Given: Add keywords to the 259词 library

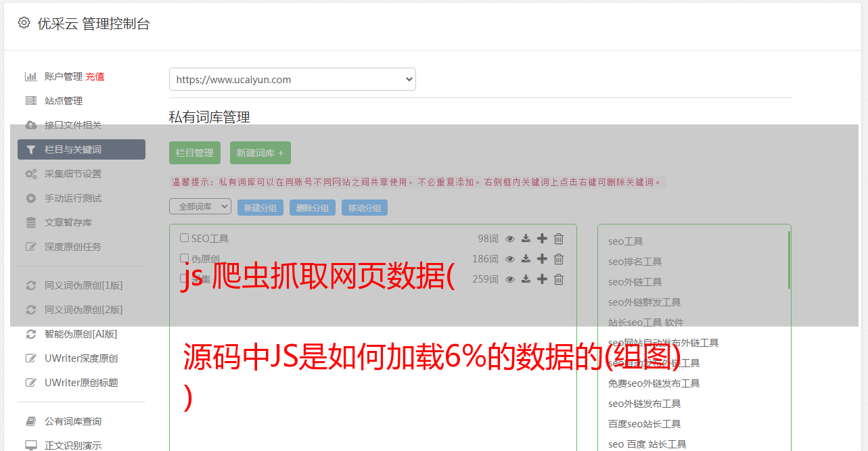Looking at the screenshot, I should pos(542,279).
